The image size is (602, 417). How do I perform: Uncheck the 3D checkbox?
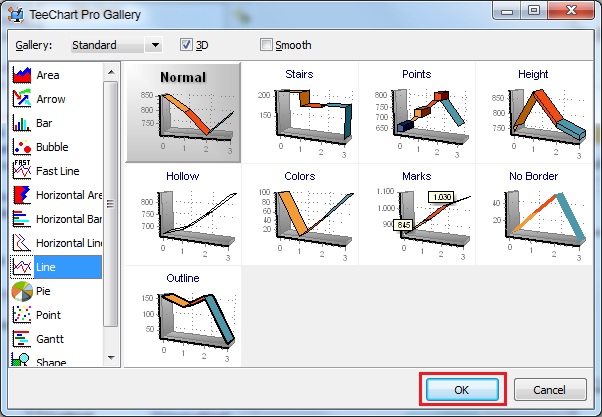point(186,45)
